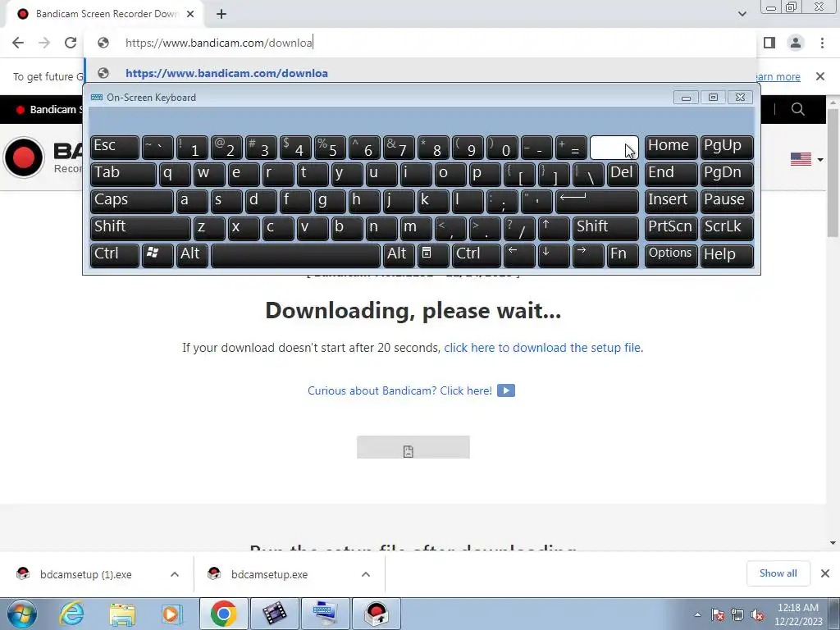
Task: Toggle the left Ctrl key
Action: coord(115,256)
